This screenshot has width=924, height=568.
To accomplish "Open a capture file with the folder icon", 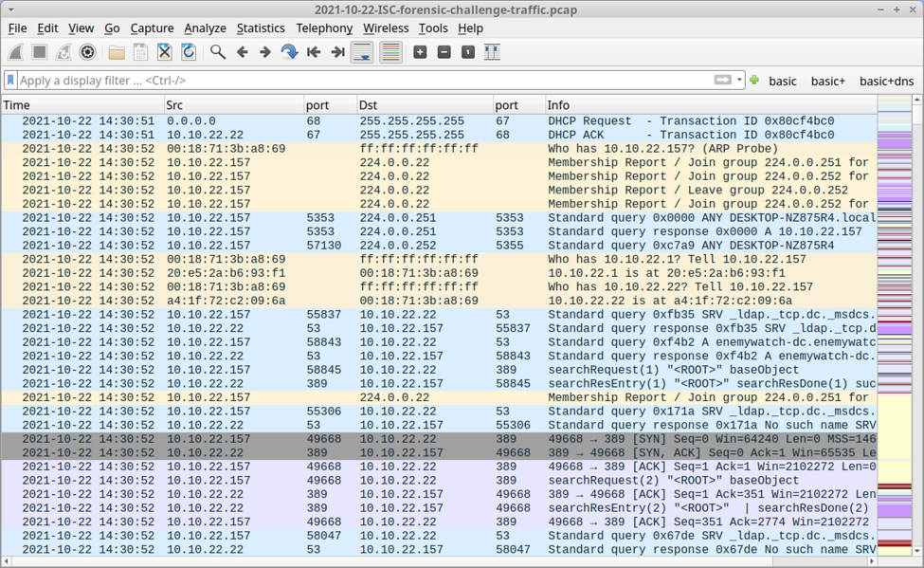I will point(117,52).
